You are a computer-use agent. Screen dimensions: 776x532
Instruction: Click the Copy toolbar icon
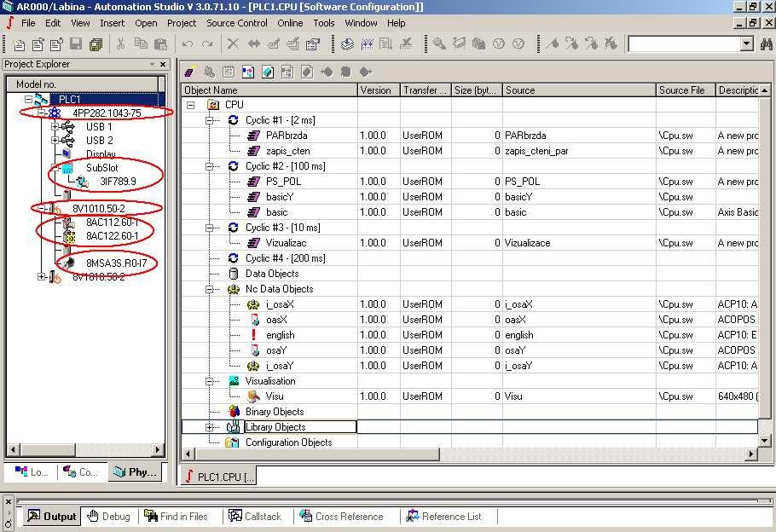click(x=141, y=44)
